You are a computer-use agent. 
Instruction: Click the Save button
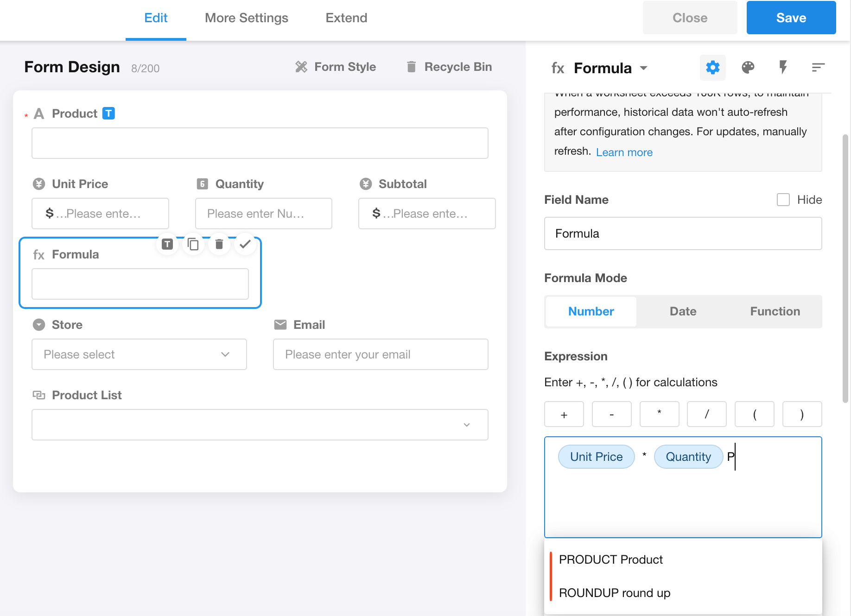click(791, 18)
